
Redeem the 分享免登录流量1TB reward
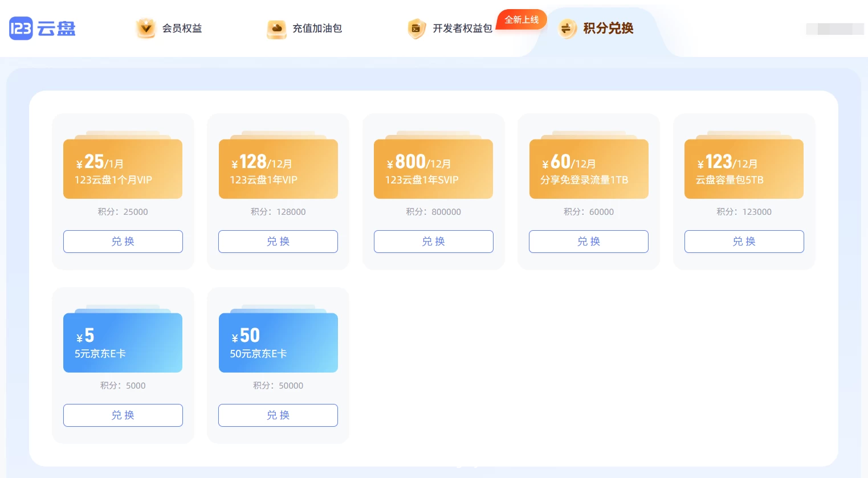click(x=589, y=242)
